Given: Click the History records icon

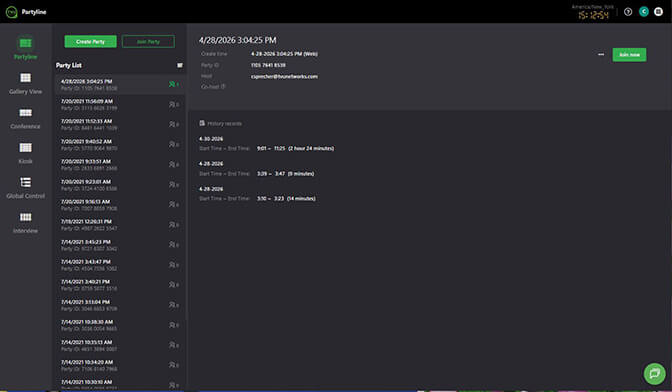Looking at the screenshot, I should pyautogui.click(x=202, y=123).
